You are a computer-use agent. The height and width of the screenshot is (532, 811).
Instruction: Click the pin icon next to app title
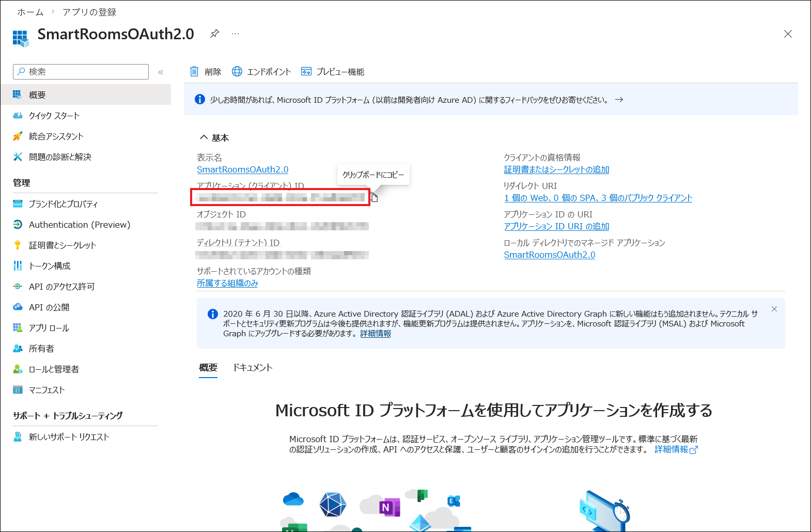(214, 34)
